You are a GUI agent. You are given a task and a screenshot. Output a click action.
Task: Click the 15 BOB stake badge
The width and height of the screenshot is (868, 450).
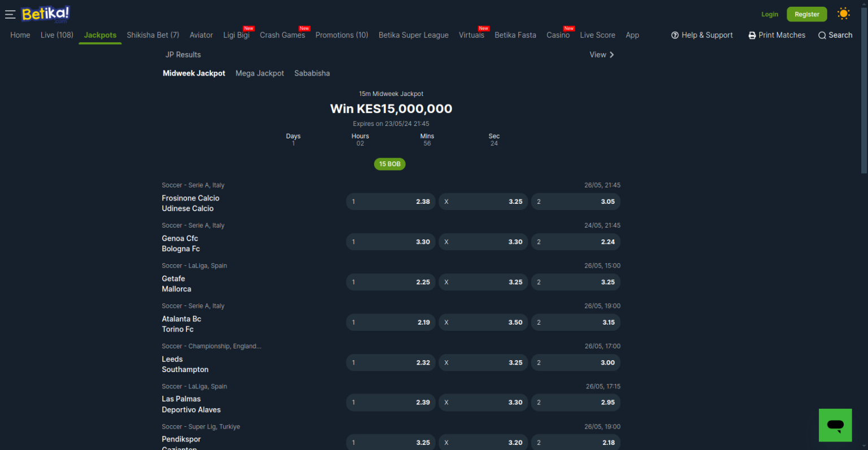point(390,164)
